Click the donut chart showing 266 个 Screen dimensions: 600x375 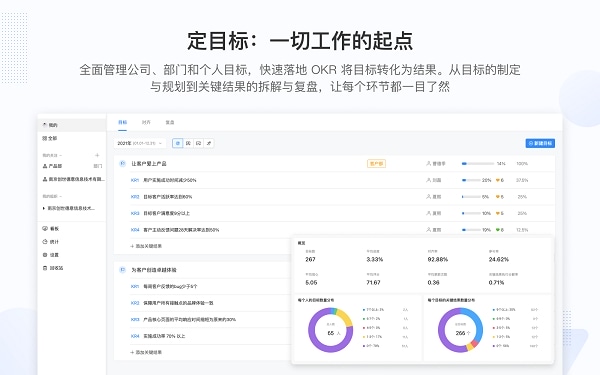click(x=460, y=330)
